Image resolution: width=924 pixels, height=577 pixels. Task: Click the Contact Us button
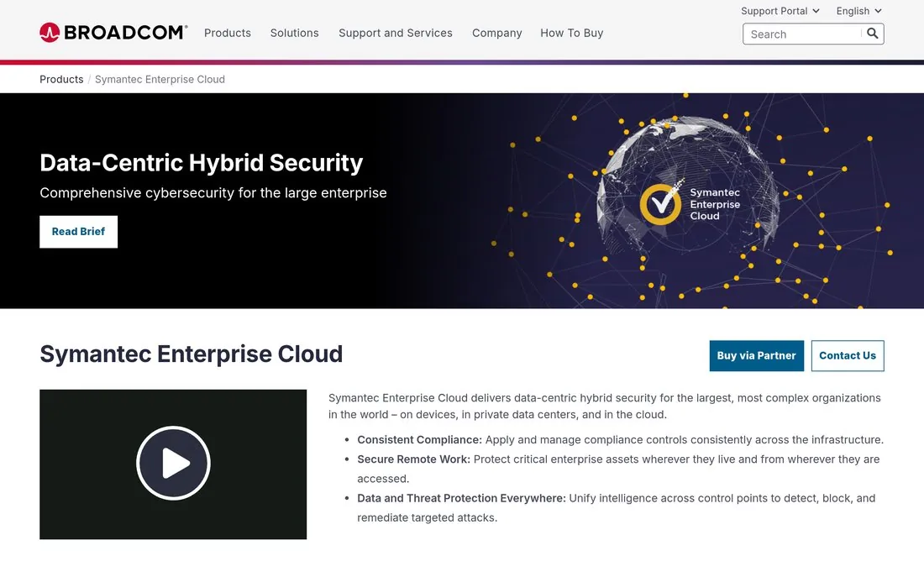click(848, 355)
